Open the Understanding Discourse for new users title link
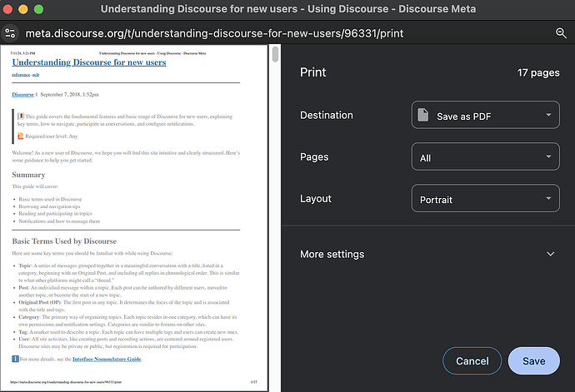The image size is (575, 392). [x=89, y=62]
